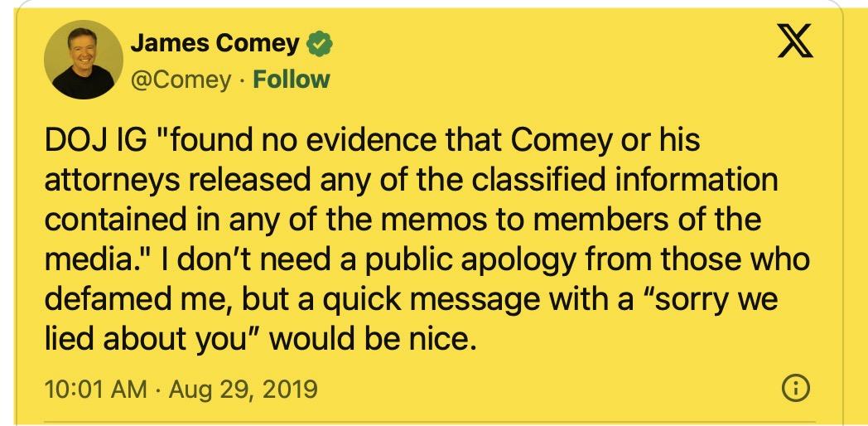The height and width of the screenshot is (426, 868).
Task: Click the info icon beside the timestamp
Action: click(x=795, y=388)
